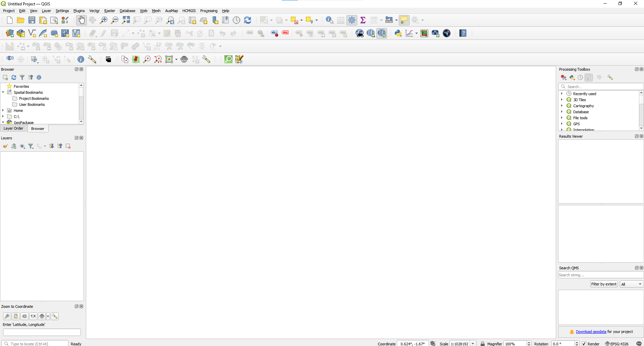The image size is (644, 346).
Task: Open the Python console
Action: [398, 33]
